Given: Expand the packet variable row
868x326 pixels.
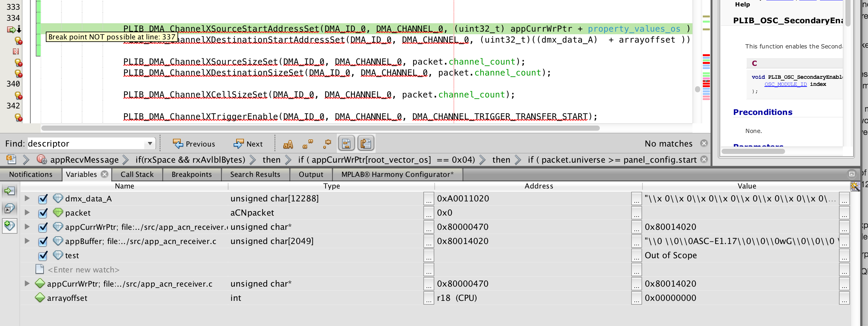Looking at the screenshot, I should click(27, 212).
